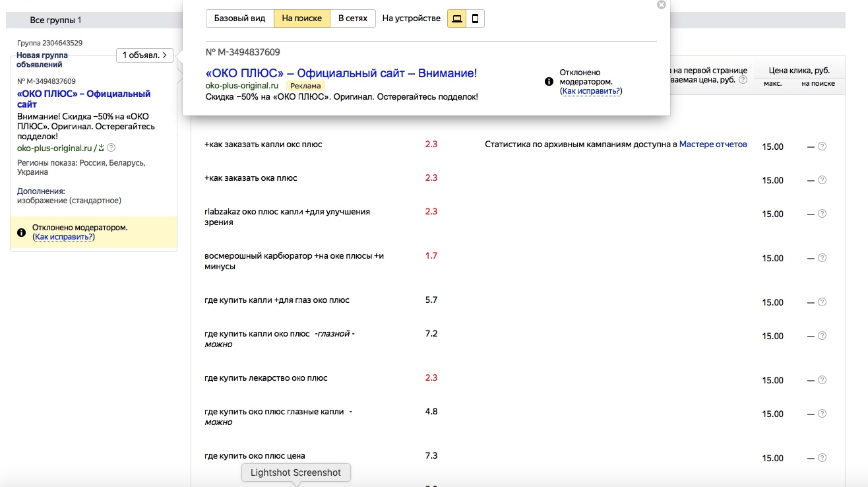Click keyword 'как заказать капли окс плюс'
Viewport: 868px width, 487px height.
(x=264, y=144)
